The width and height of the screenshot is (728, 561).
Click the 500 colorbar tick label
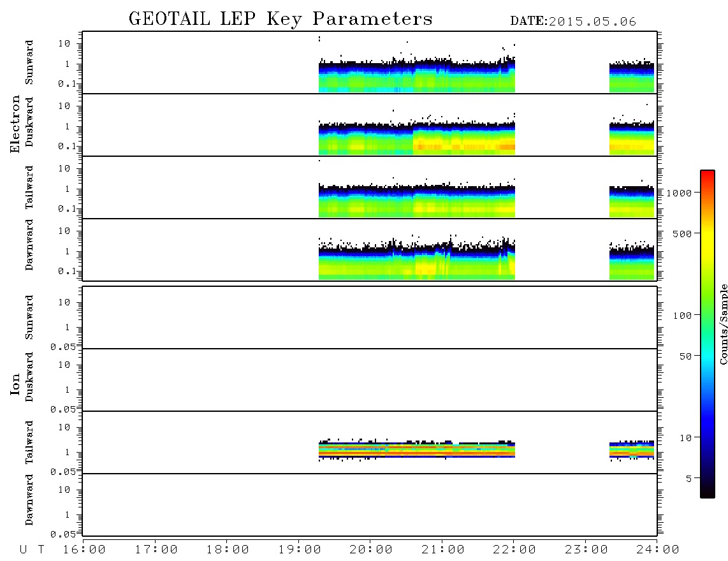pos(682,233)
